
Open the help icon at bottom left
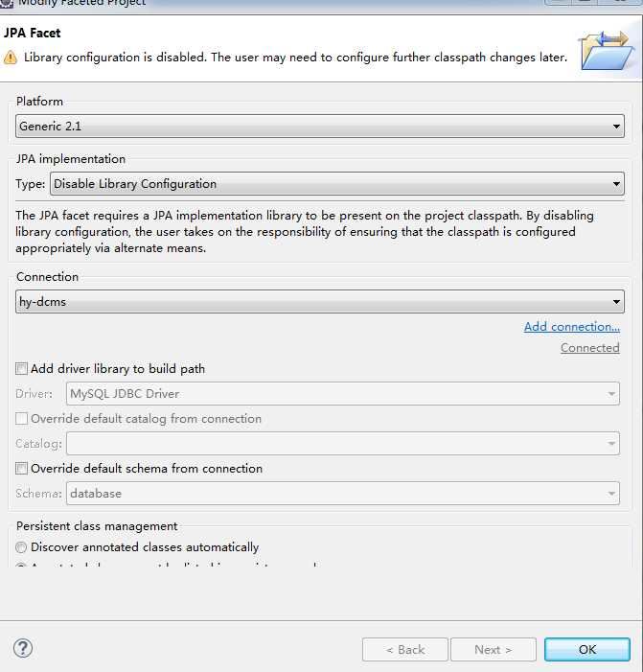coord(23,648)
